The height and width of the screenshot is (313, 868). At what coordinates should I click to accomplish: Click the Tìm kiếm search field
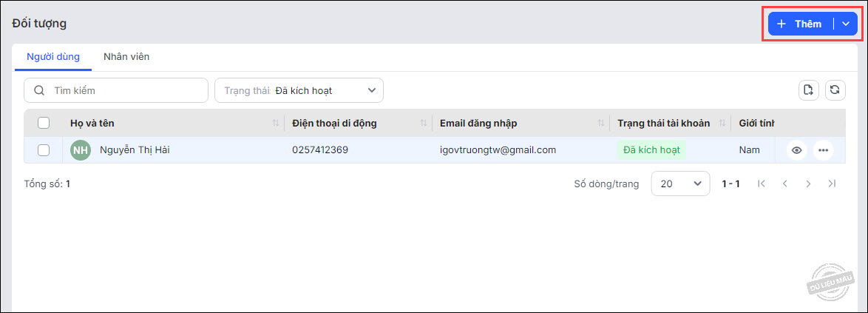click(116, 90)
